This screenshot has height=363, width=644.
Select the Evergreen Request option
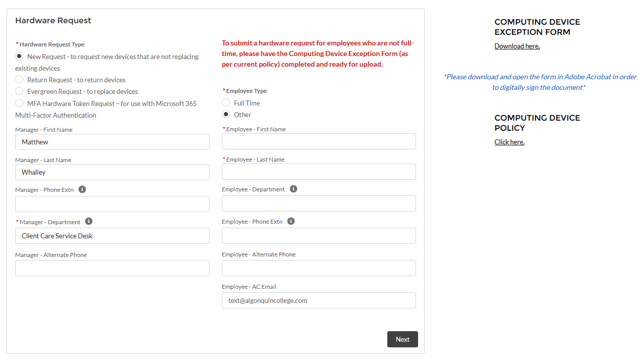tap(19, 91)
